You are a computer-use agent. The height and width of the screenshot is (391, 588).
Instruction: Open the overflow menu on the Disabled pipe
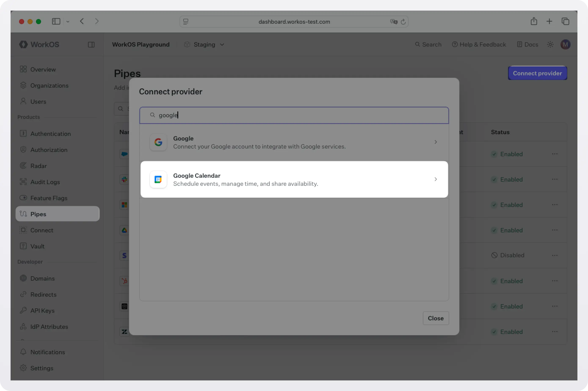[x=555, y=255]
